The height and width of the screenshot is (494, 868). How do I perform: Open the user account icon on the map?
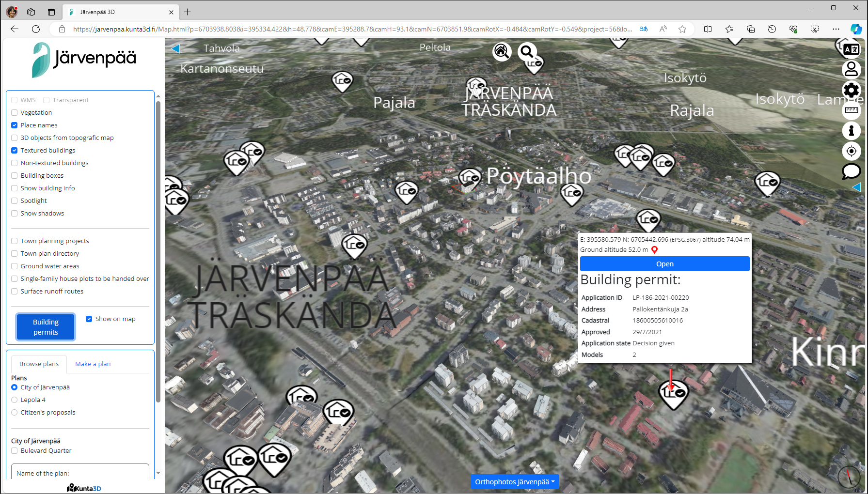tap(851, 69)
